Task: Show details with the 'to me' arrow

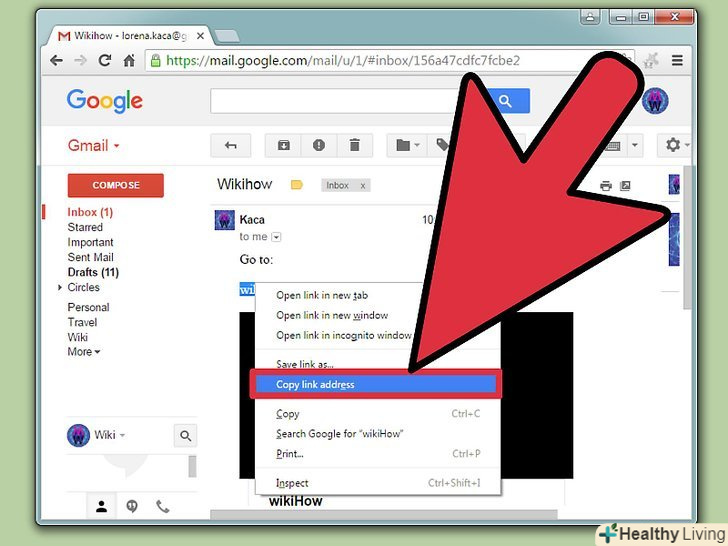Action: pyautogui.click(x=276, y=237)
